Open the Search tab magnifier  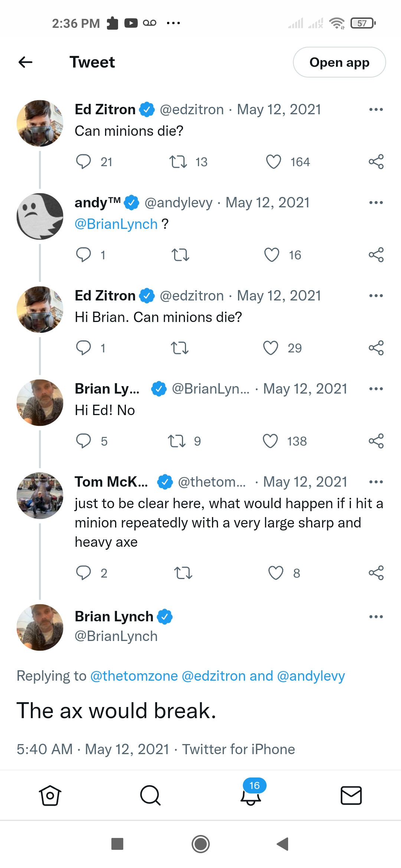pos(150,795)
